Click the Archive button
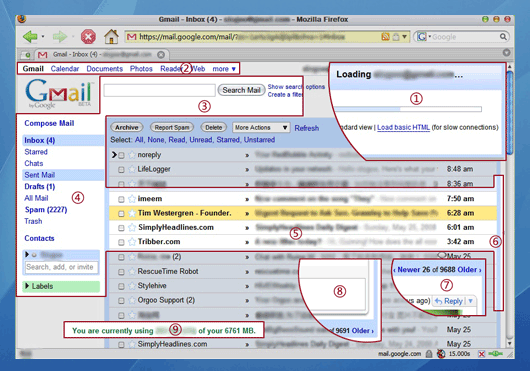 click(x=127, y=127)
